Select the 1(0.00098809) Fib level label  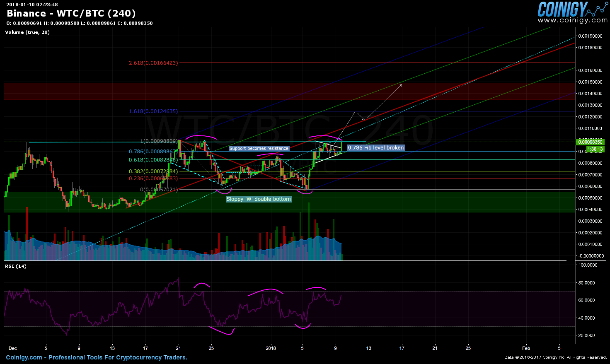(x=160, y=141)
